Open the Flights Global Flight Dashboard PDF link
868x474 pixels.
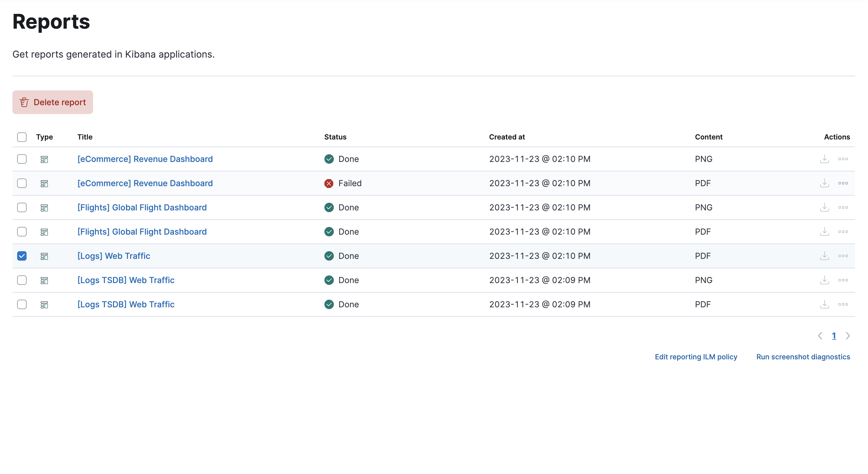pos(142,232)
